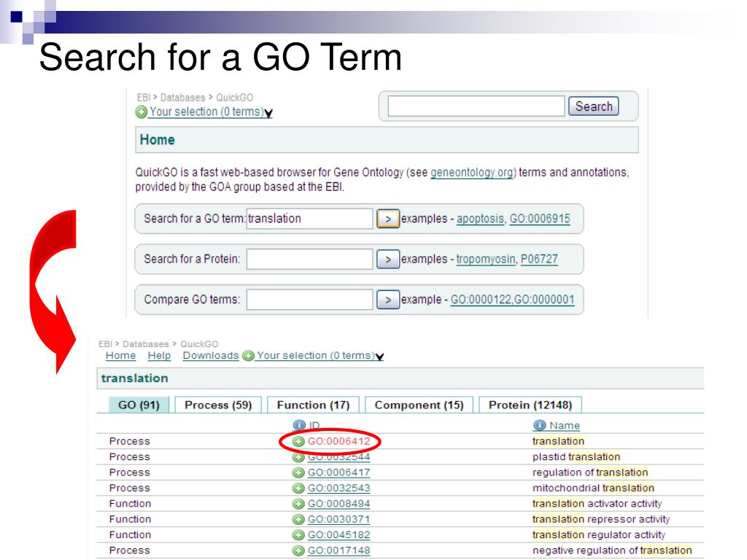This screenshot has height=560, width=747.
Task: Submit the GO term search arrow button
Action: coord(388,219)
